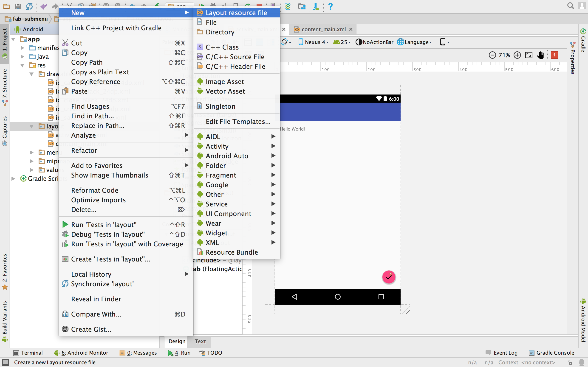Viewport: 588px width, 367px height.
Task: Close the content_main.xml tab
Action: point(351,29)
